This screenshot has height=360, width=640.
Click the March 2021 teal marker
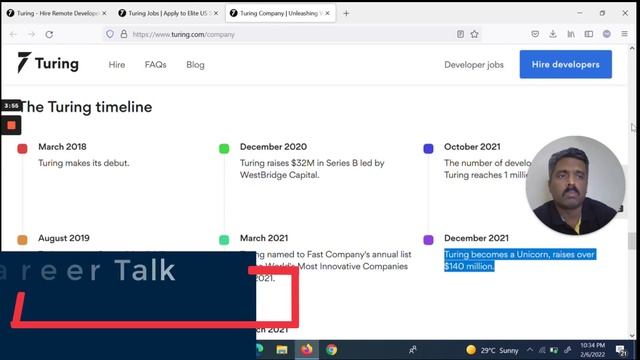tap(224, 240)
